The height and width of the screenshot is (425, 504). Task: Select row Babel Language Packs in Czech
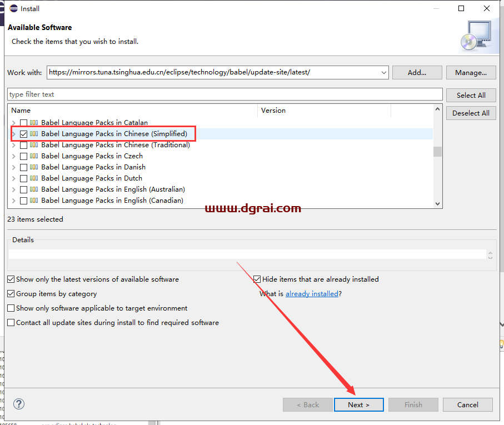tap(220, 156)
